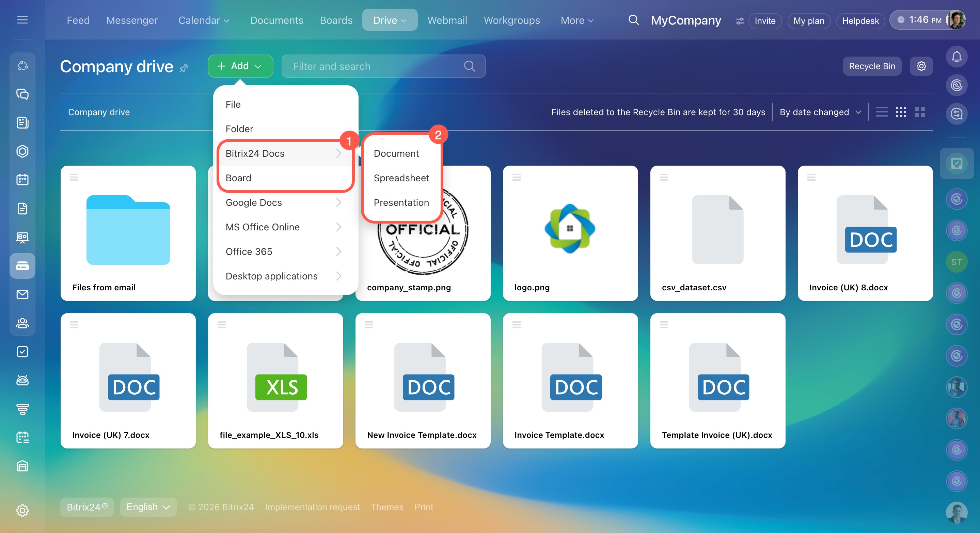Click the Webmail envelope sidebar icon
This screenshot has width=980, height=533.
22,294
